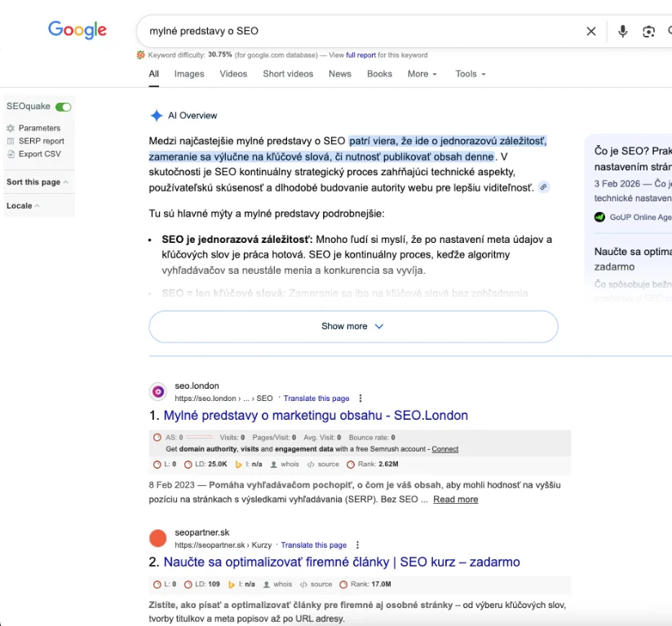Open Google Lens image search icon

648,31
